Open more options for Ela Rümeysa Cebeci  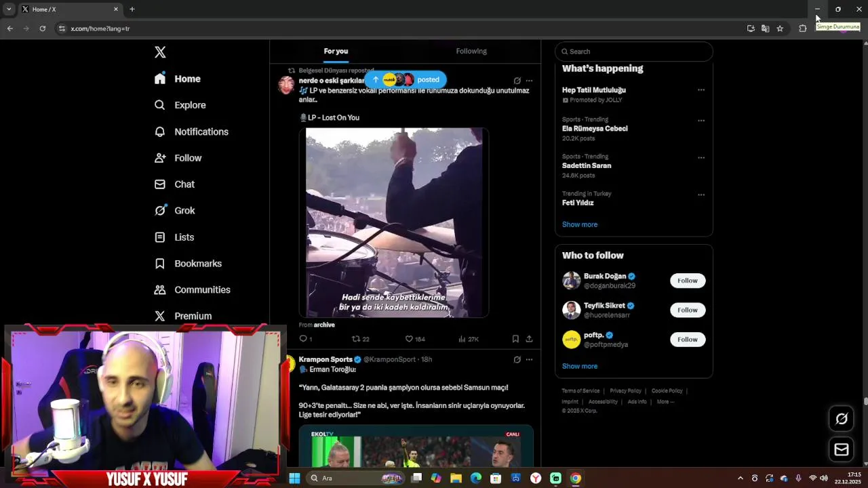(701, 121)
